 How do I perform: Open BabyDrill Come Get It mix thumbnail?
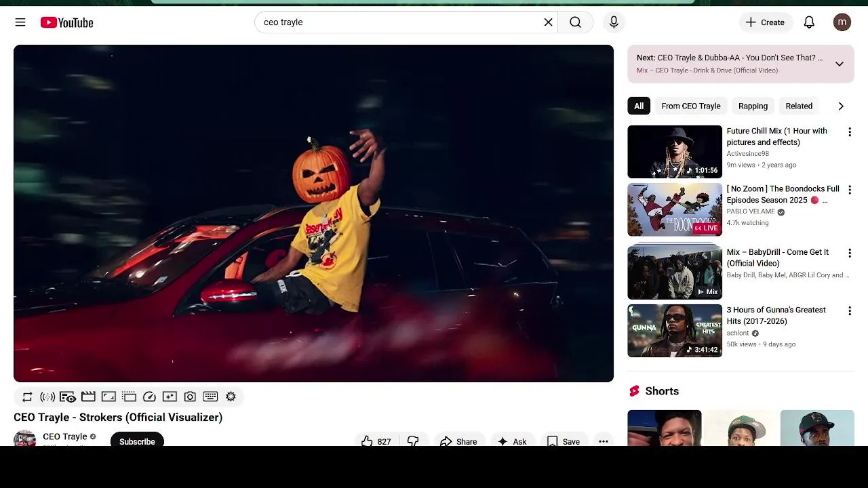[x=675, y=272]
